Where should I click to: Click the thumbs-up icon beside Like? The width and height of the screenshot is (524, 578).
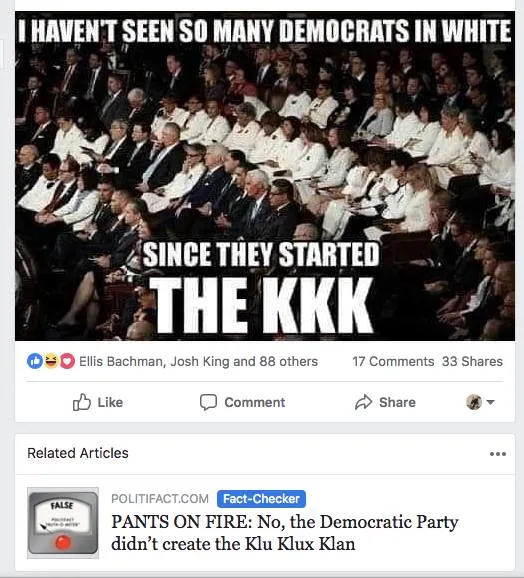[81, 402]
